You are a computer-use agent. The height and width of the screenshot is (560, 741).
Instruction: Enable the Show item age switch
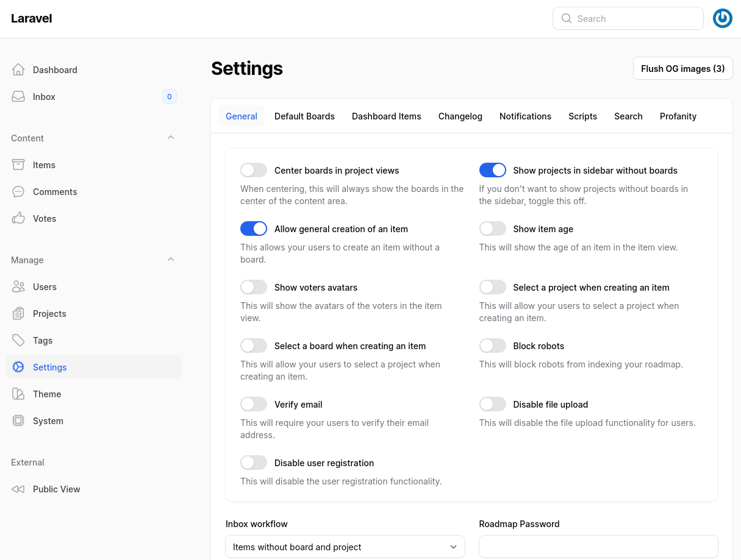tap(493, 229)
